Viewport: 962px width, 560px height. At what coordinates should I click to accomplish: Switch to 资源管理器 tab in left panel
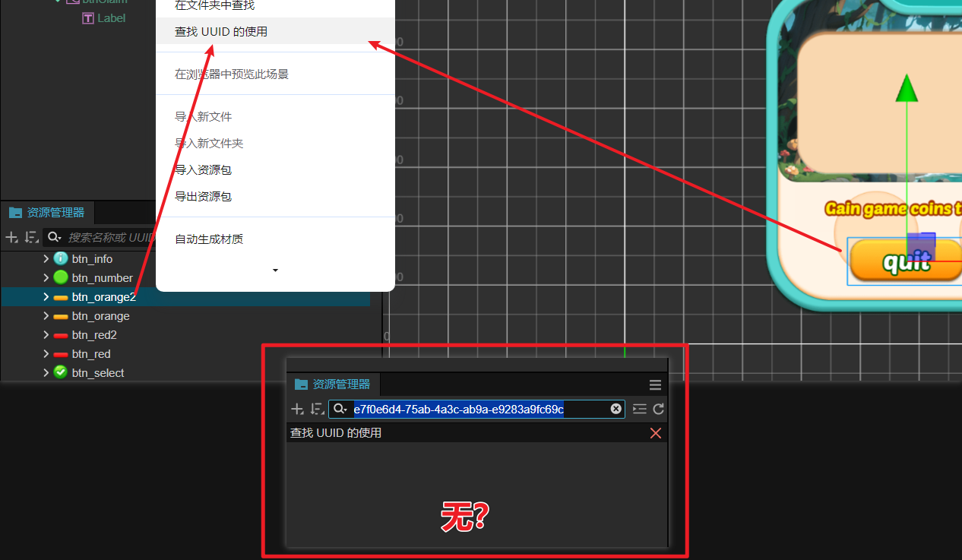point(47,213)
